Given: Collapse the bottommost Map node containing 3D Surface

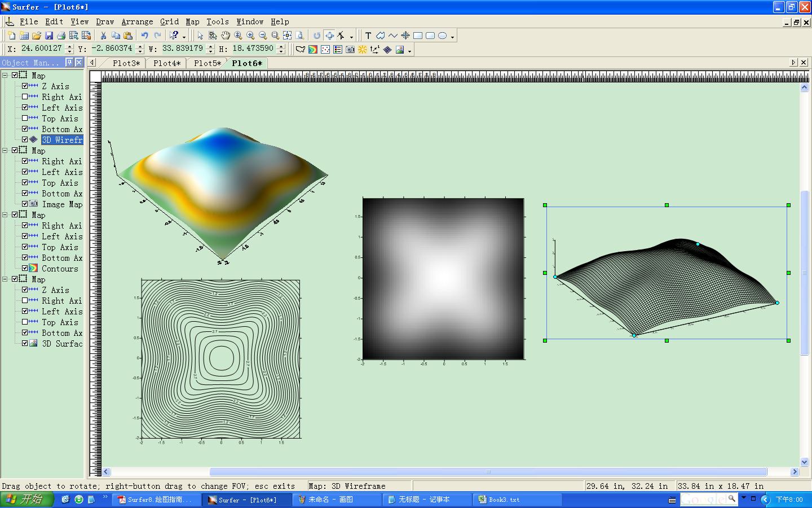Looking at the screenshot, I should (x=5, y=279).
